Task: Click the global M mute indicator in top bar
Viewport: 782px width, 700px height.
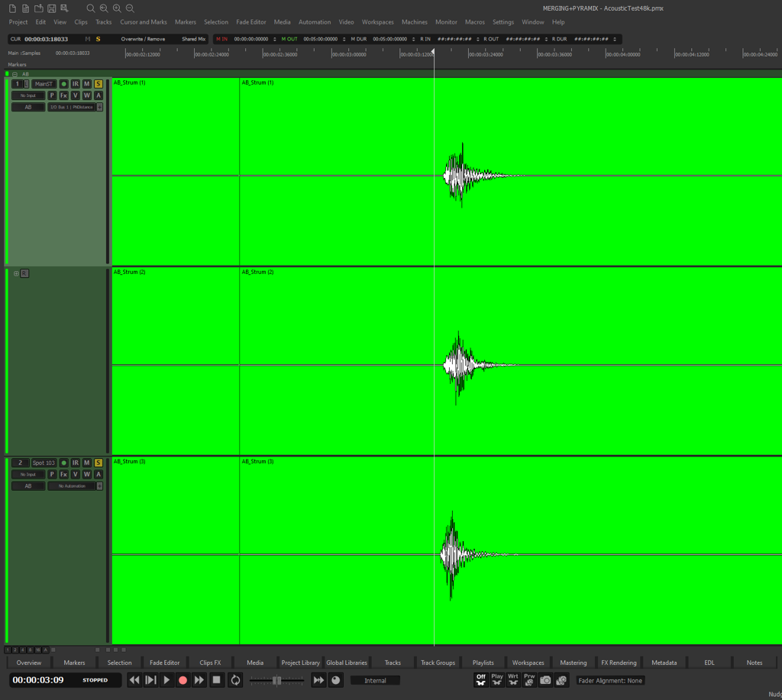Action: pos(88,39)
